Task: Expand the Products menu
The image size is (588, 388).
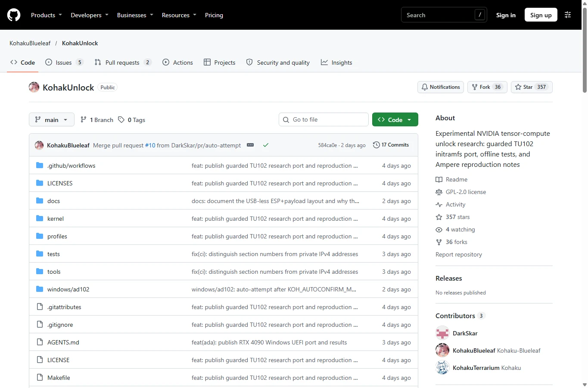Action: [47, 15]
